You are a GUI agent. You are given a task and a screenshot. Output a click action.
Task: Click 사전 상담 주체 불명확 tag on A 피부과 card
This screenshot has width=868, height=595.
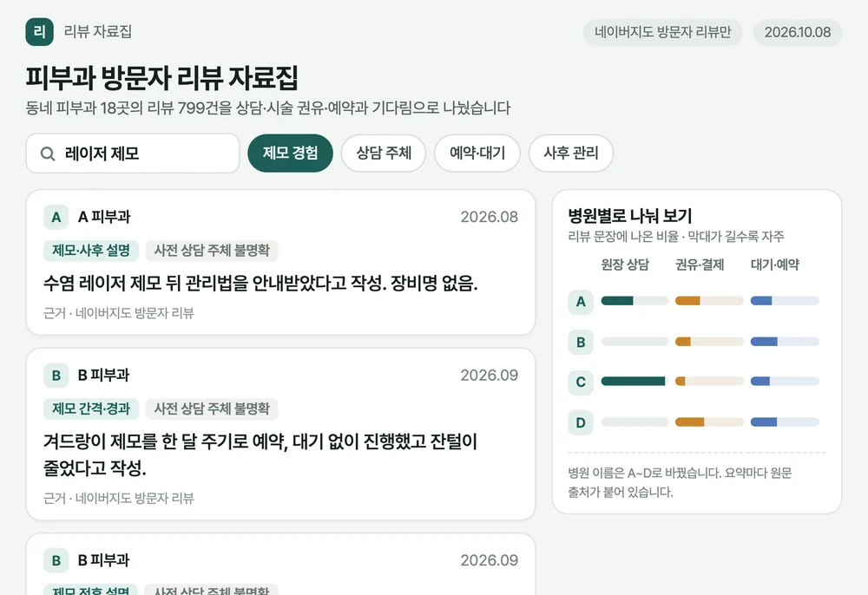pyautogui.click(x=212, y=251)
